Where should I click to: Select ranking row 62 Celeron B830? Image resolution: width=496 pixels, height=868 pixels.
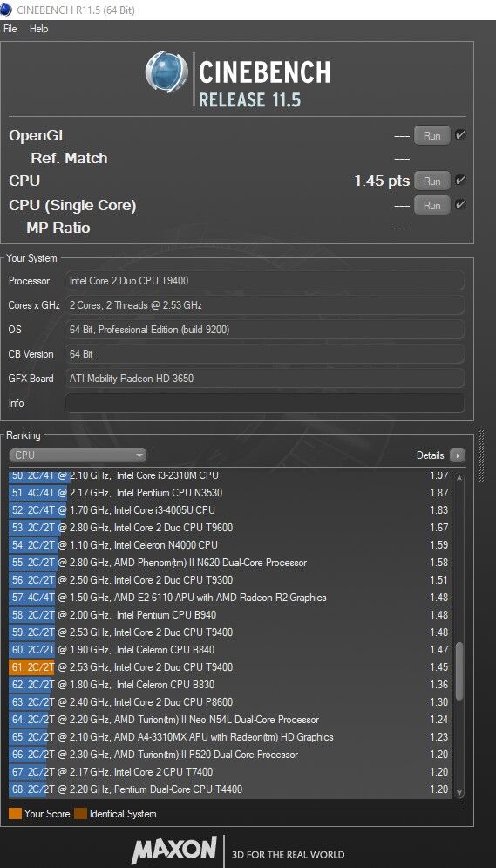tap(231, 684)
